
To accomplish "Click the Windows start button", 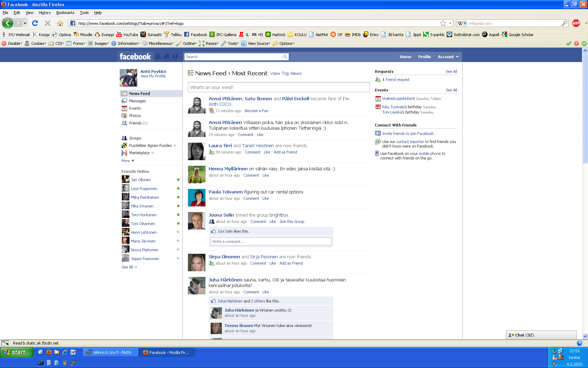I will coord(16,352).
